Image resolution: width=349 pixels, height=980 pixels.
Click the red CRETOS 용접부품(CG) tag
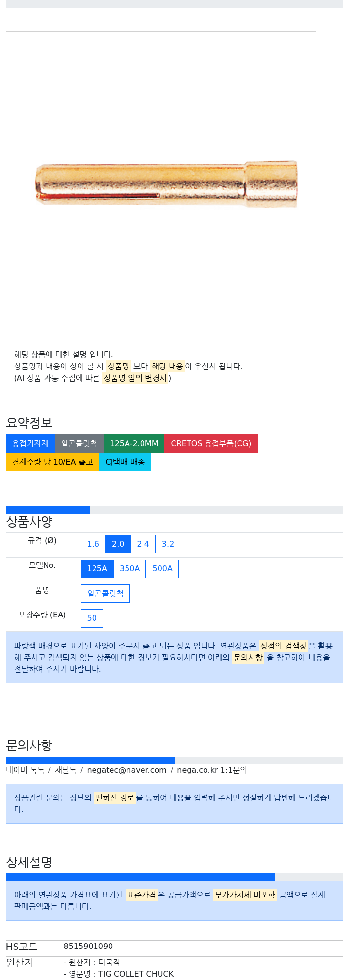coord(211,444)
